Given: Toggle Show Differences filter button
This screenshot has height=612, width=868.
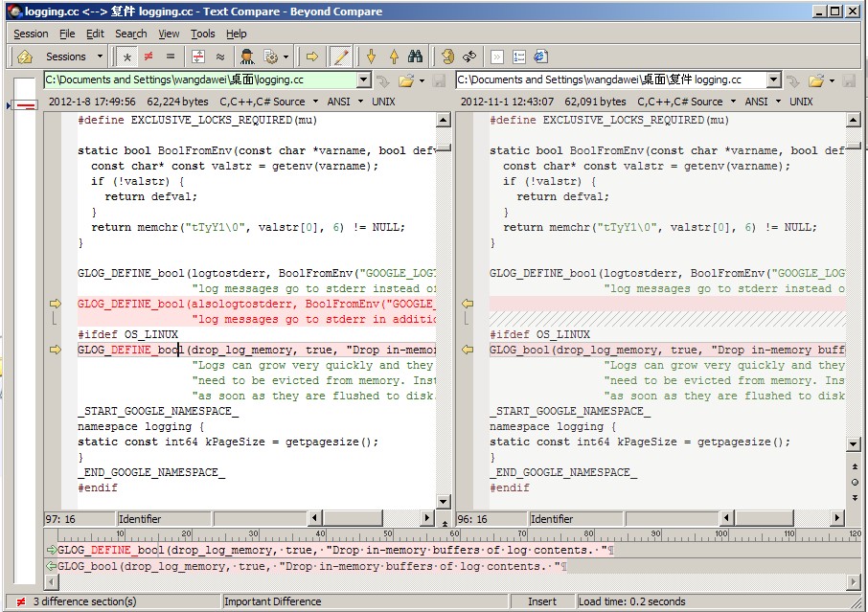Looking at the screenshot, I should pos(148,57).
